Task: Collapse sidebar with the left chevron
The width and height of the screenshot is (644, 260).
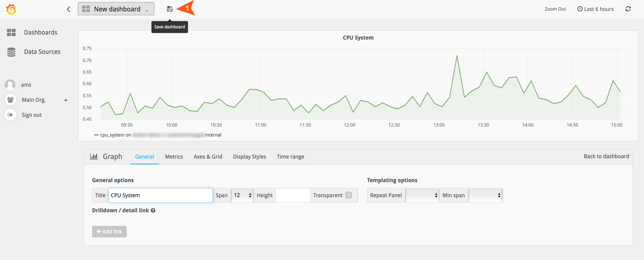Action: click(x=68, y=9)
